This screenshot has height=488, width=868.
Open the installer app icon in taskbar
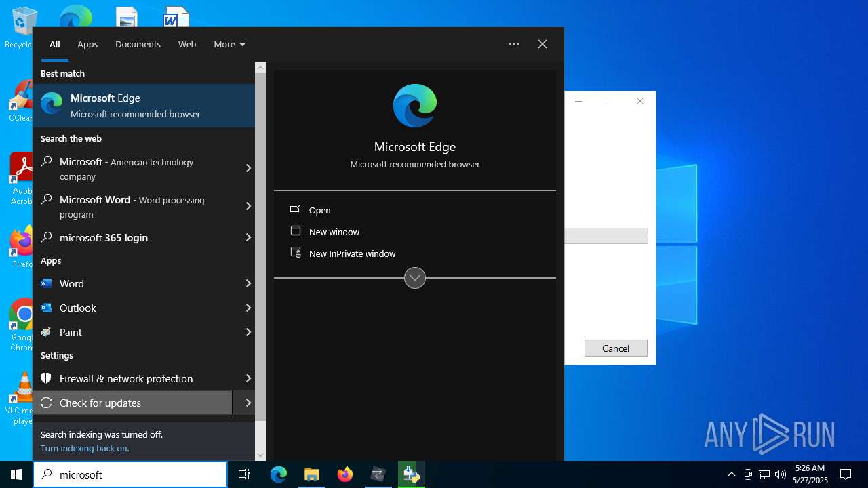pyautogui.click(x=378, y=474)
